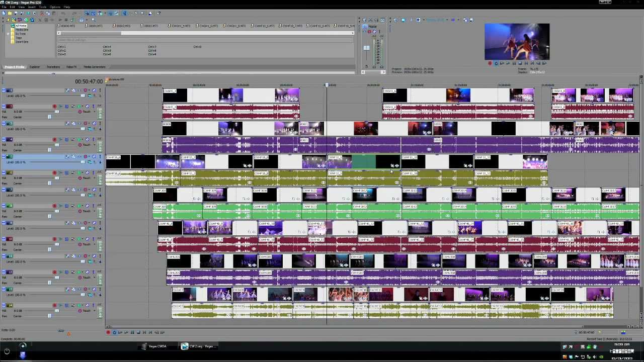Mute audio track 4
Screen dimensions: 644x362
coord(88,140)
